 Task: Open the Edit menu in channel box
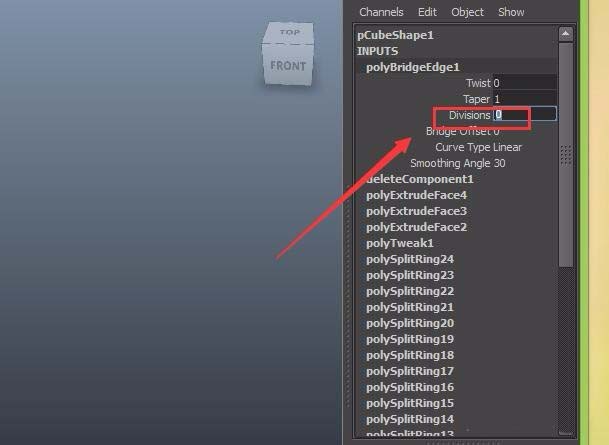coord(427,12)
